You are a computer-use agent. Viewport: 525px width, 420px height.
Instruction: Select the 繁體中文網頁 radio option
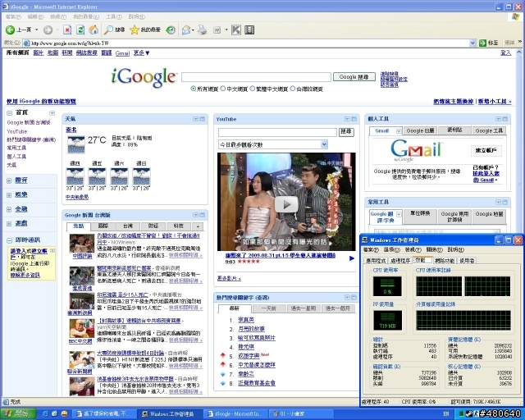click(x=252, y=89)
